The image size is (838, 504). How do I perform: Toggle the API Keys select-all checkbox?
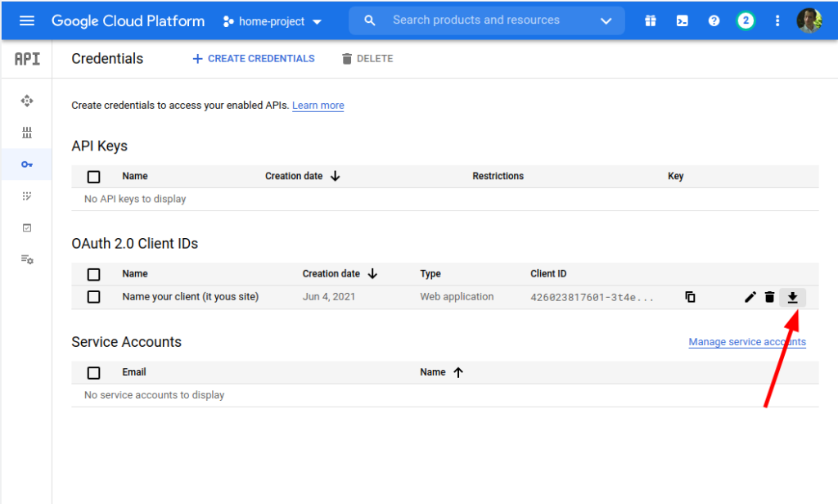coord(93,177)
